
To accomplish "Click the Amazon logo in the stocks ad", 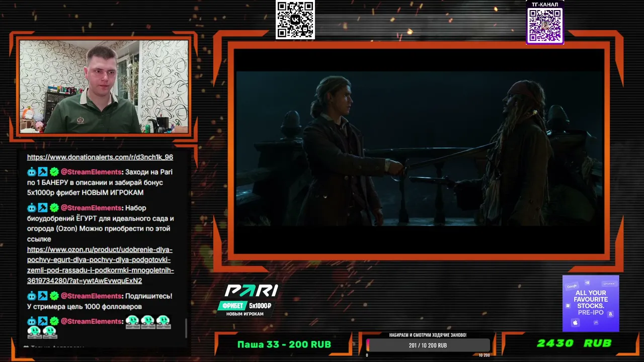I will click(x=610, y=314).
